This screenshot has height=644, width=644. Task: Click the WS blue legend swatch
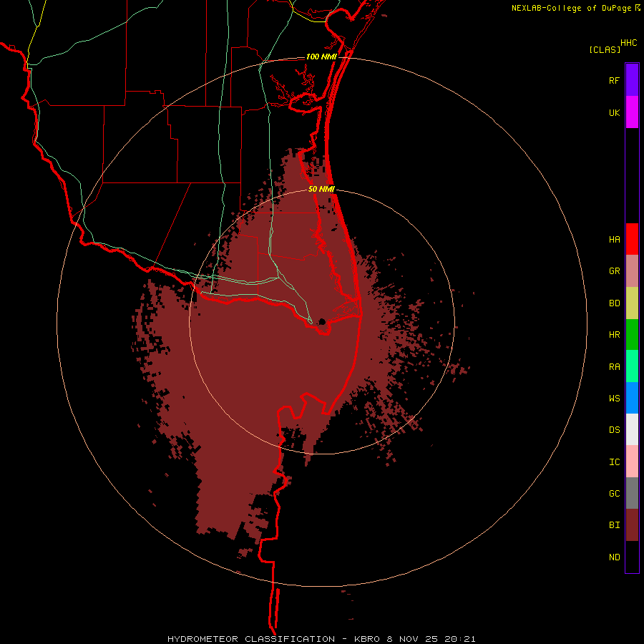click(x=632, y=398)
